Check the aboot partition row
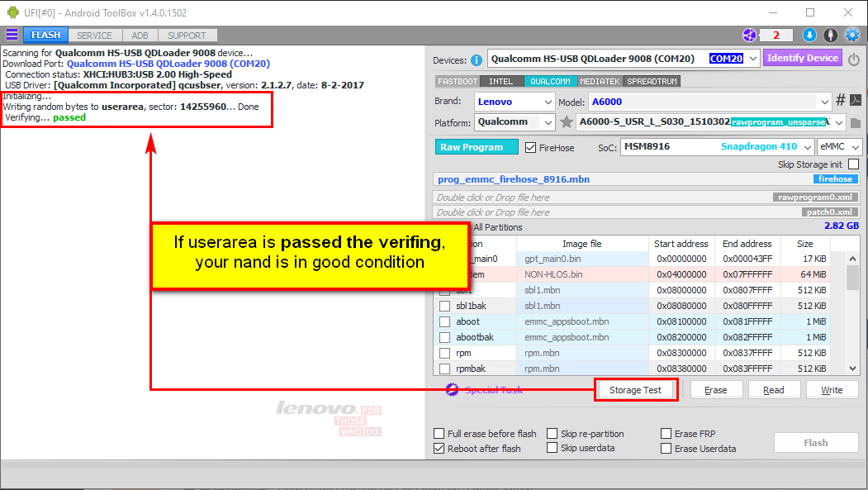The image size is (868, 490). pos(444,321)
